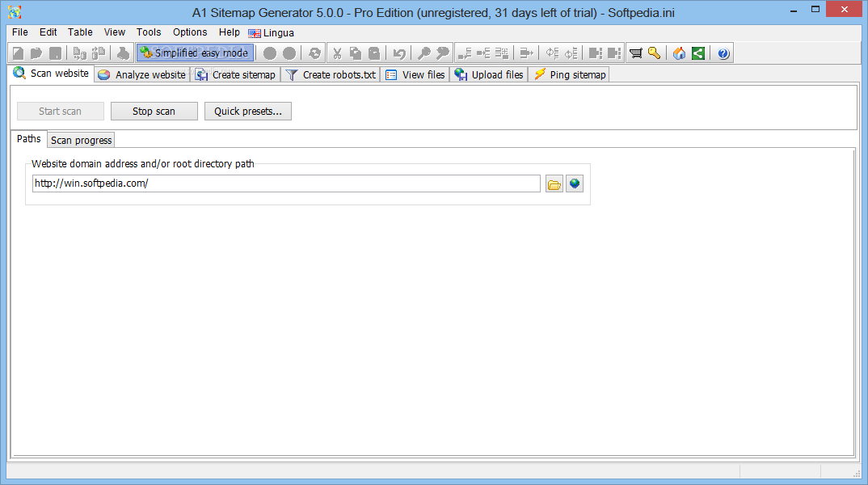
Task: Click the gray circle icon next to Simplified easy mode
Action: coord(270,53)
